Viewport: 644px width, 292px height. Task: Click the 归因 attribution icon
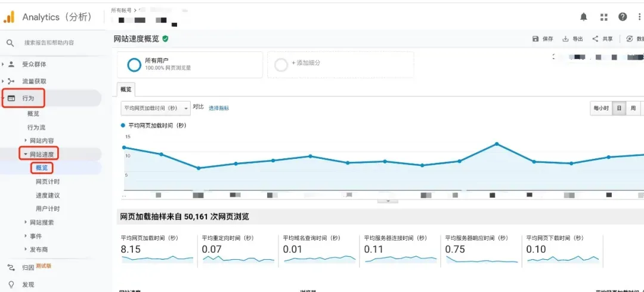click(11, 268)
